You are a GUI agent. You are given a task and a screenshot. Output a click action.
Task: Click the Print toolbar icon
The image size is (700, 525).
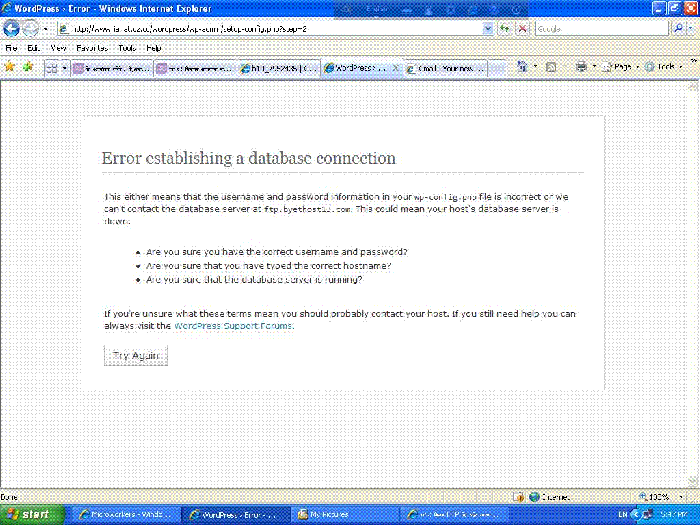click(581, 67)
